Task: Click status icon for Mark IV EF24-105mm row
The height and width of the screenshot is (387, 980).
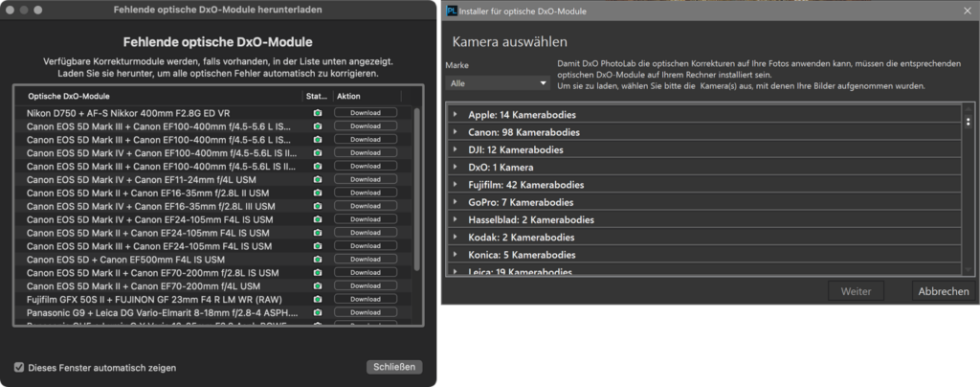Action: [318, 219]
